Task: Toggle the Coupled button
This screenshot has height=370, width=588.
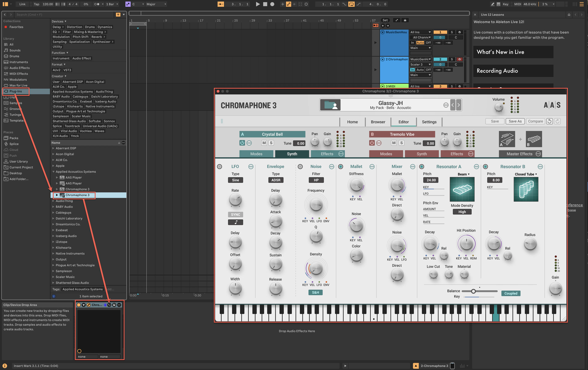Action: [x=511, y=293]
